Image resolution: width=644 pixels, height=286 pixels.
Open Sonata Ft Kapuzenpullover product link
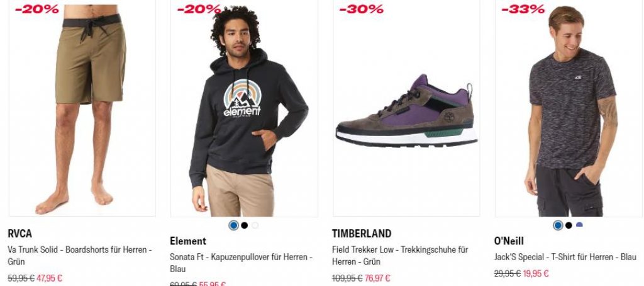[241, 263]
